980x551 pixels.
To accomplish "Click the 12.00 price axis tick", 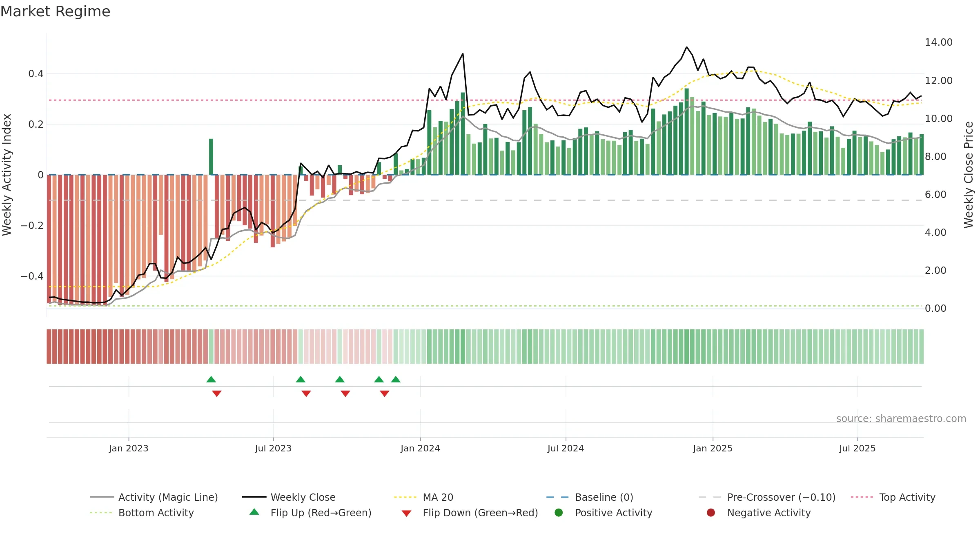I will 939,81.
